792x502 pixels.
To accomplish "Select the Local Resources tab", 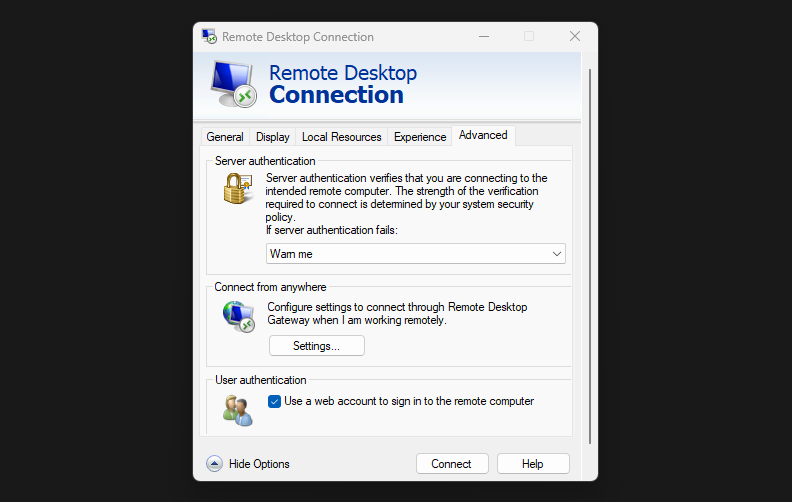I will [341, 137].
